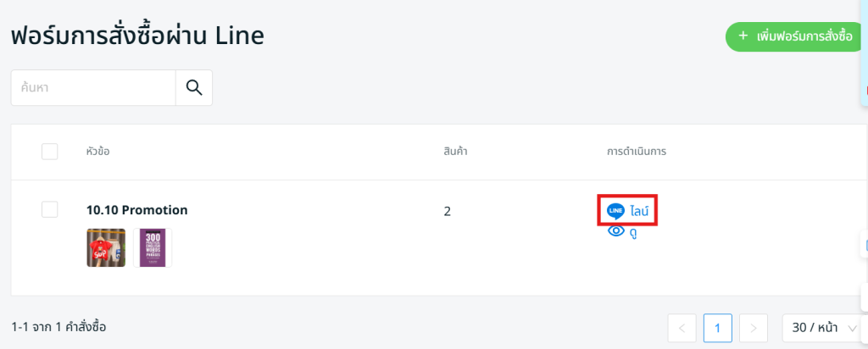Screen dimensions: 868x349
Task: Open the red shirt product thumbnail
Action: point(106,248)
